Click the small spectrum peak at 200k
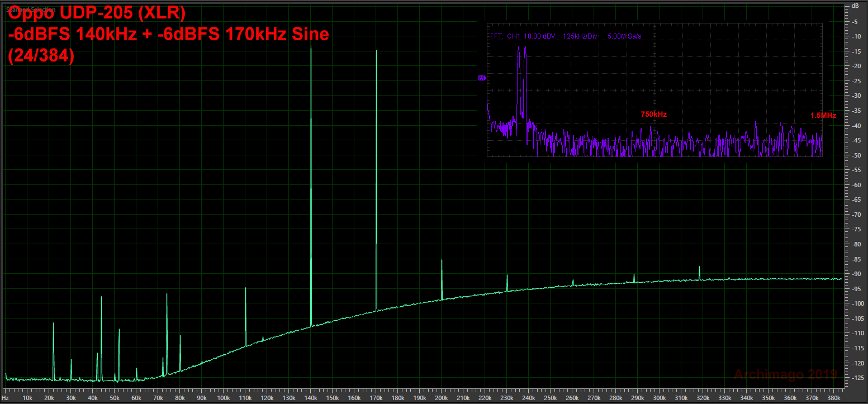 [442, 279]
